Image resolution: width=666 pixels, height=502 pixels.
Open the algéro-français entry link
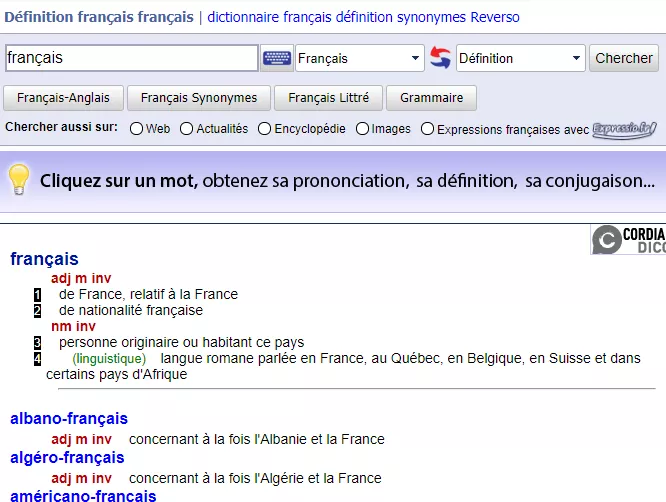click(67, 458)
